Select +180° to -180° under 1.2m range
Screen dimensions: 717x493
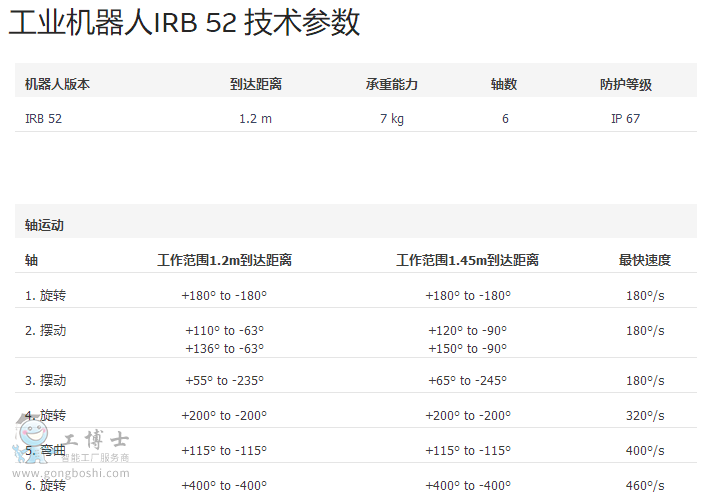(x=224, y=296)
